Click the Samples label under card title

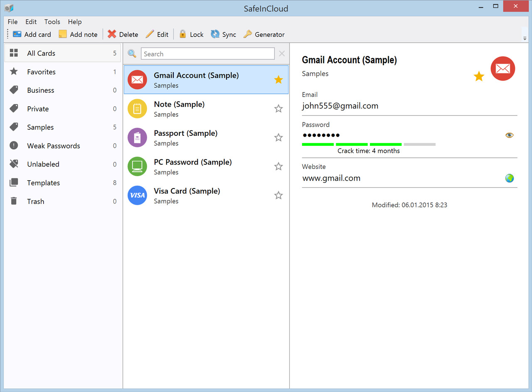tap(315, 73)
